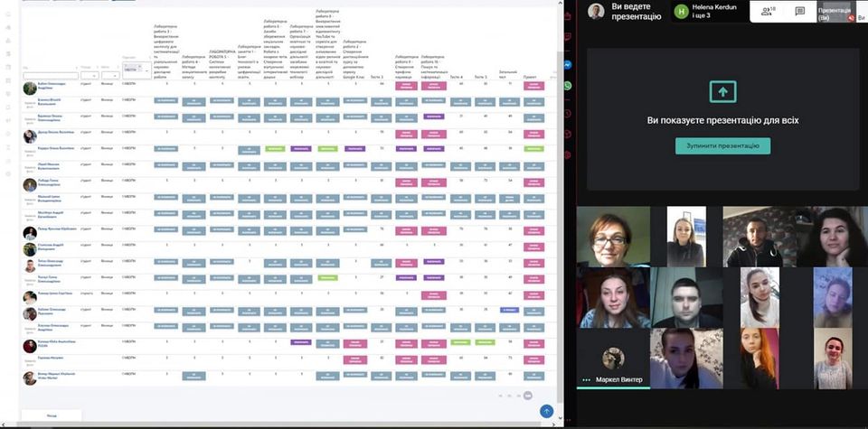Screen dimensions: 868x429
Task: Click the present-screen arrow icon
Action: (x=722, y=91)
